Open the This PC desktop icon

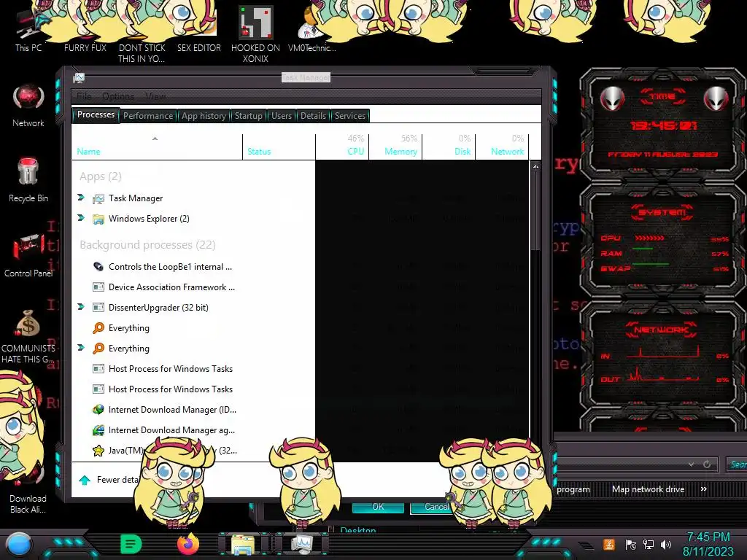point(28,31)
